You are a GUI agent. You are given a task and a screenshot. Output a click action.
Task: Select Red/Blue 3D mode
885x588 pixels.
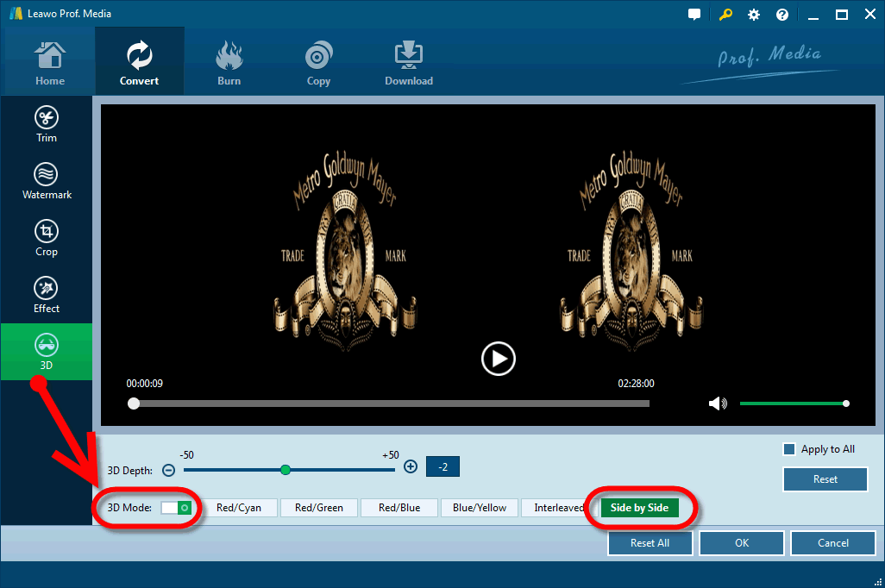coord(399,508)
